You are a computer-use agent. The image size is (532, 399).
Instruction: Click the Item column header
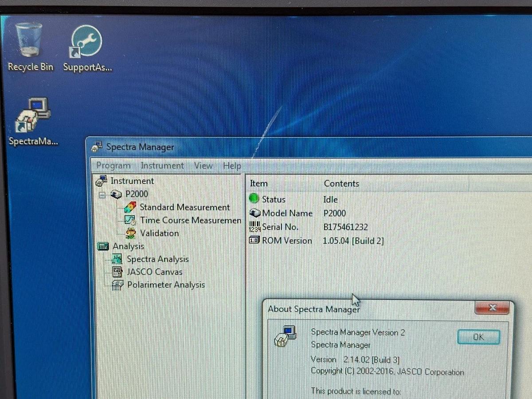(259, 183)
